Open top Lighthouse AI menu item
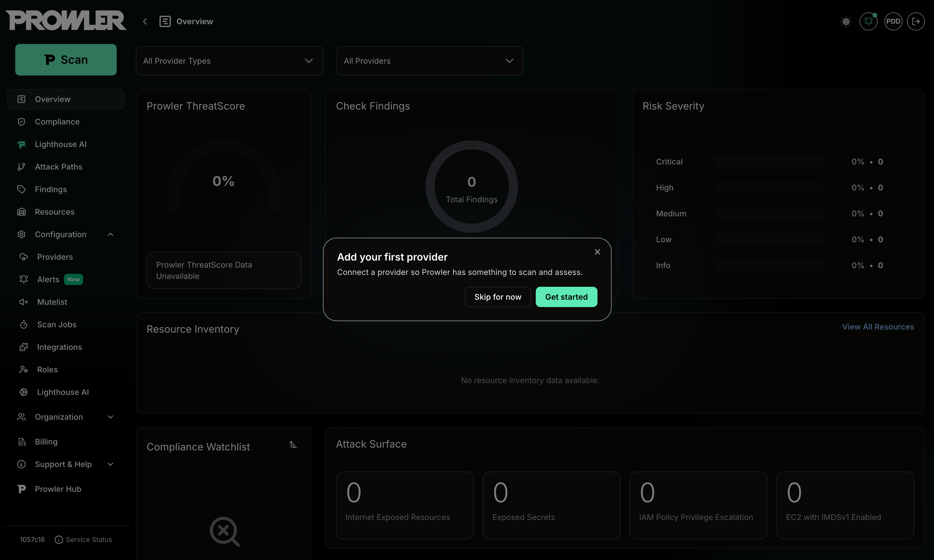This screenshot has width=934, height=560. (x=66, y=144)
